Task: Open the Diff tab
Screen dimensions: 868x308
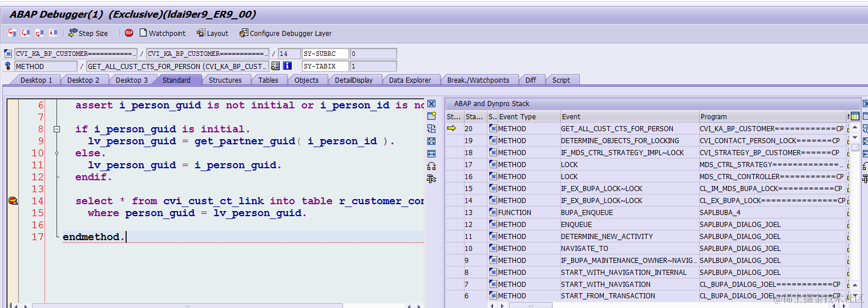Action: (531, 80)
